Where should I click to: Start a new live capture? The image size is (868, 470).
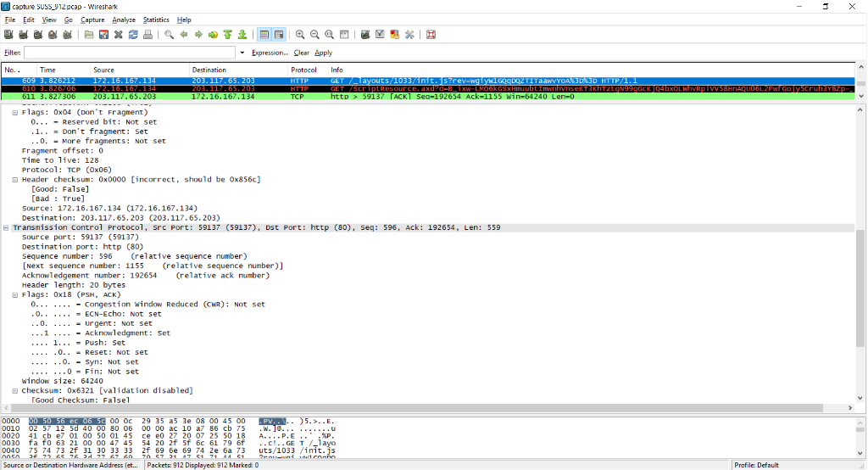(38, 35)
